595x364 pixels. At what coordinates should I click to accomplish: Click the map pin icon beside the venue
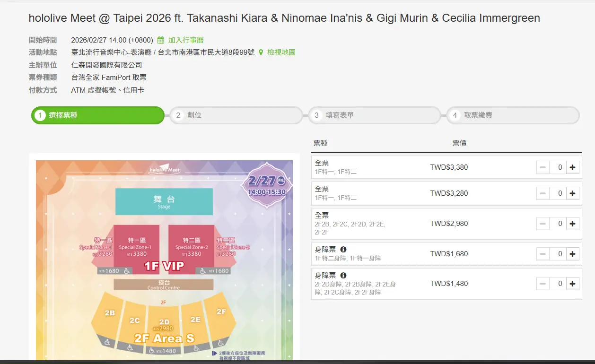pyautogui.click(x=261, y=52)
